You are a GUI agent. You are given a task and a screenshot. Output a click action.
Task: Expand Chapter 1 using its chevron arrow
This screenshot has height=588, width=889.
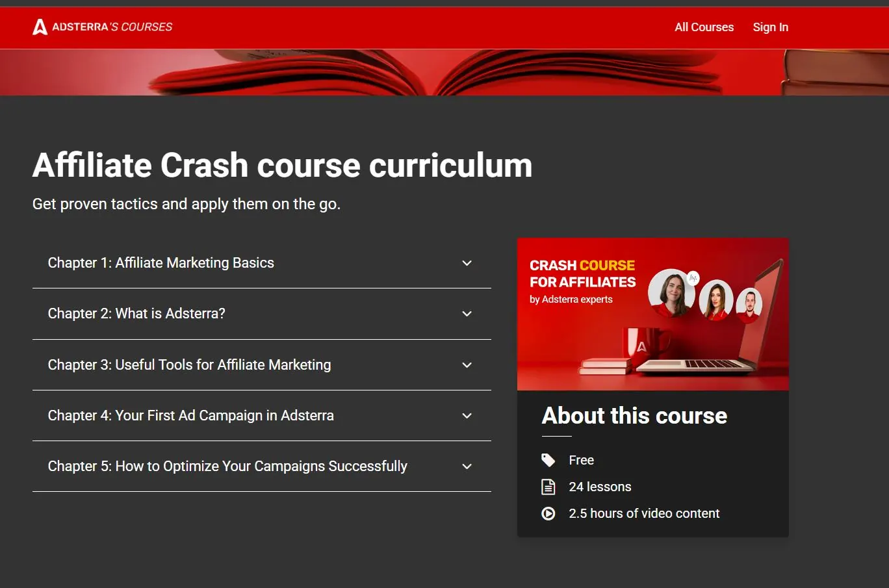click(467, 263)
